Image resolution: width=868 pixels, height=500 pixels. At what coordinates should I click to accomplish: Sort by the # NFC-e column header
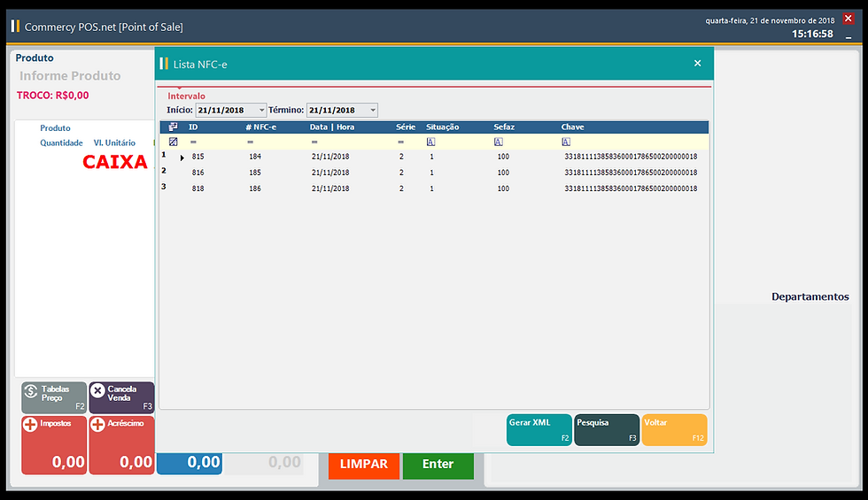point(260,127)
